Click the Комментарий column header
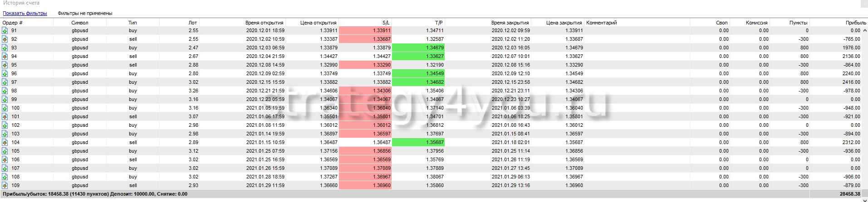 pos(602,23)
